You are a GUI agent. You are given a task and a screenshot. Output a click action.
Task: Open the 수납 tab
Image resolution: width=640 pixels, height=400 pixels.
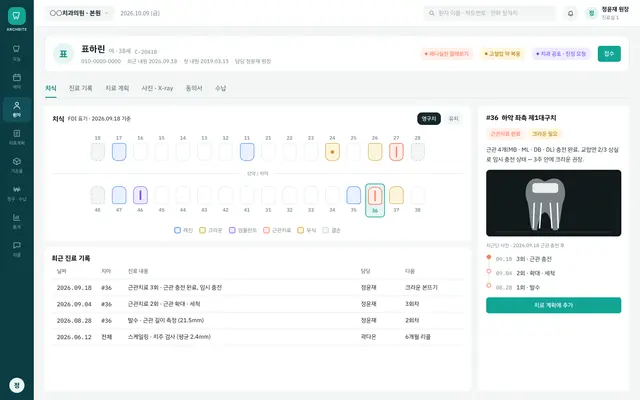tap(221, 88)
